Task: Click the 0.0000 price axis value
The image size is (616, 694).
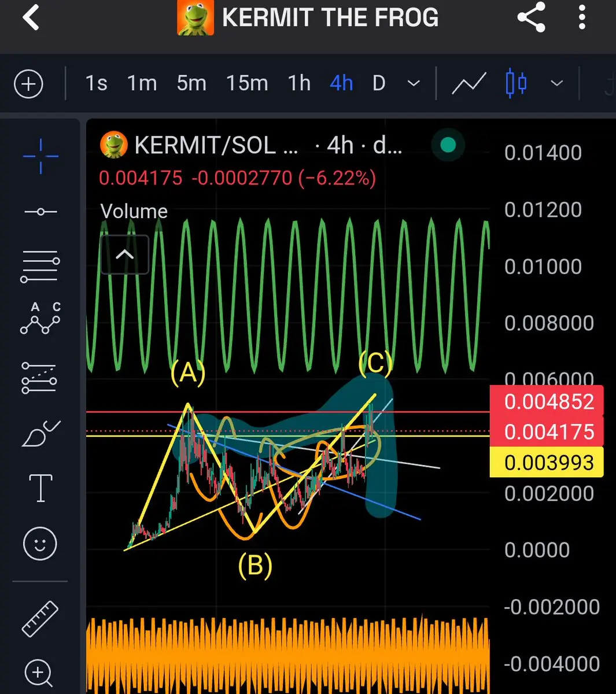Action: 537,549
